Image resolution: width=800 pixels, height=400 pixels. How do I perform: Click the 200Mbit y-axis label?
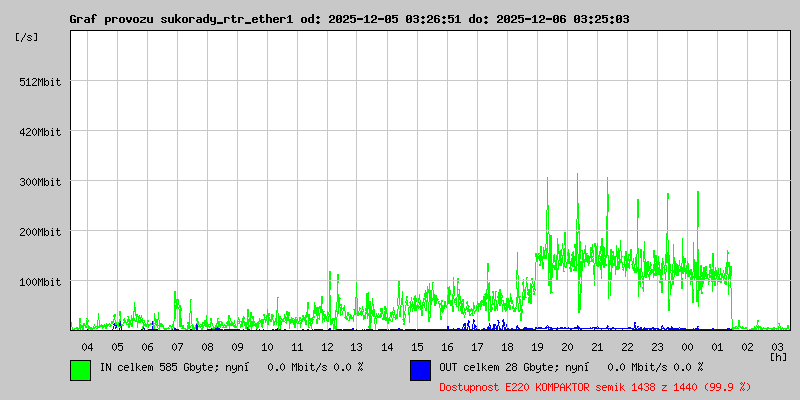point(40,232)
